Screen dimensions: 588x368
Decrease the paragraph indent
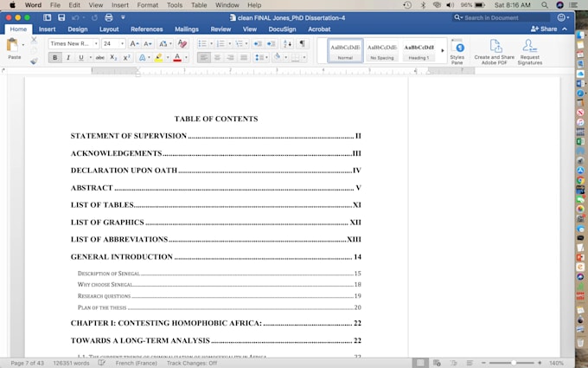tap(258, 44)
